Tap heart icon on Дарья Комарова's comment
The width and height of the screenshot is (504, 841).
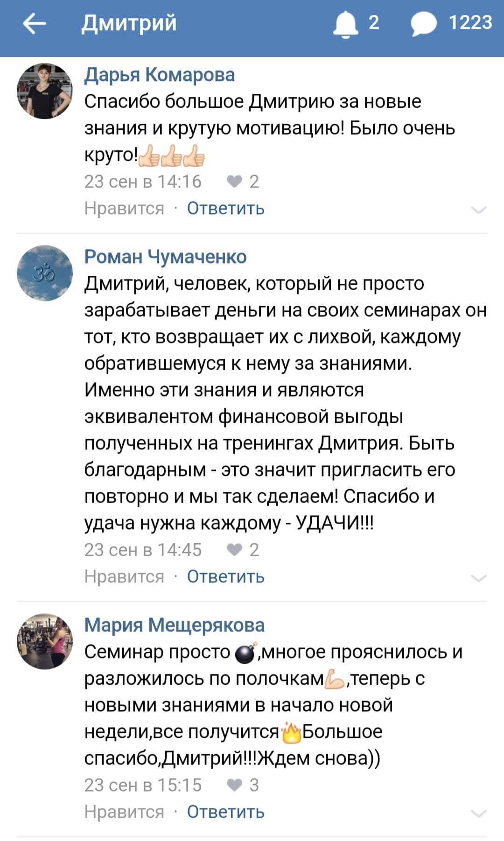click(234, 182)
